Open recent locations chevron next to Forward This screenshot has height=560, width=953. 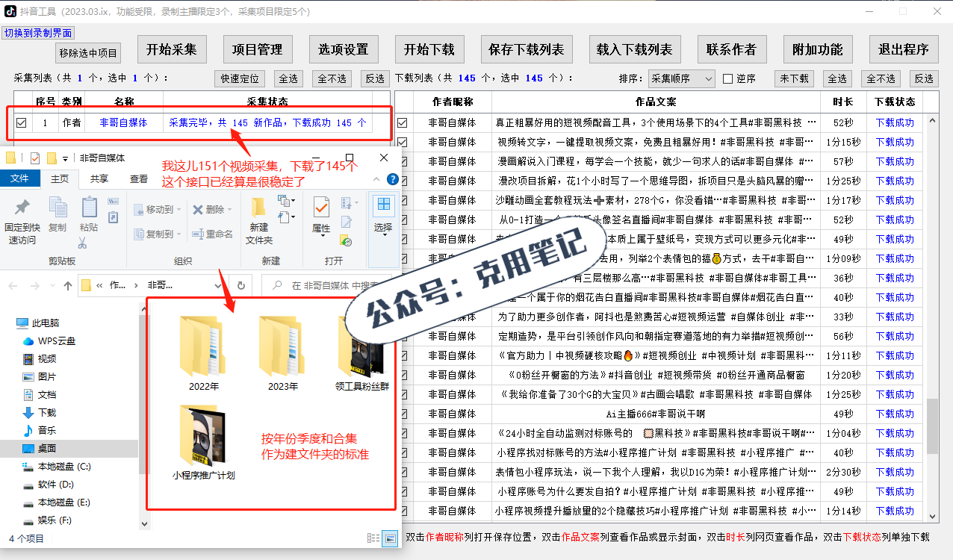[52, 285]
